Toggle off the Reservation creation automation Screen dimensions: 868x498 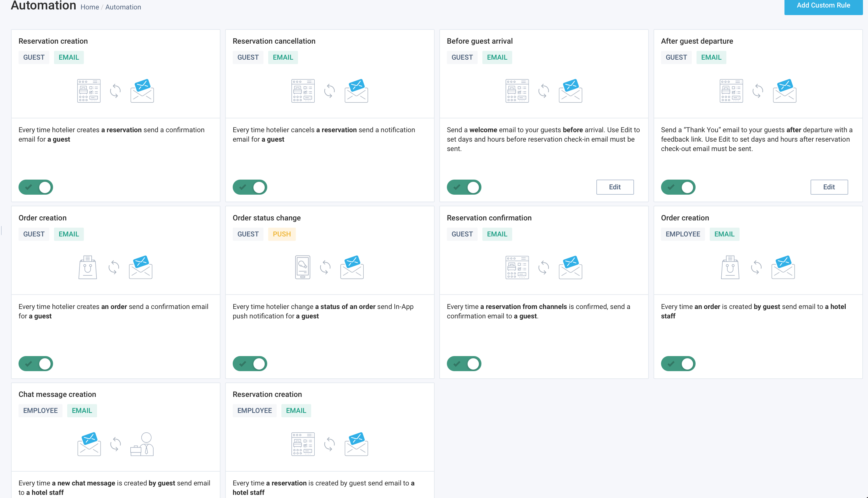36,187
